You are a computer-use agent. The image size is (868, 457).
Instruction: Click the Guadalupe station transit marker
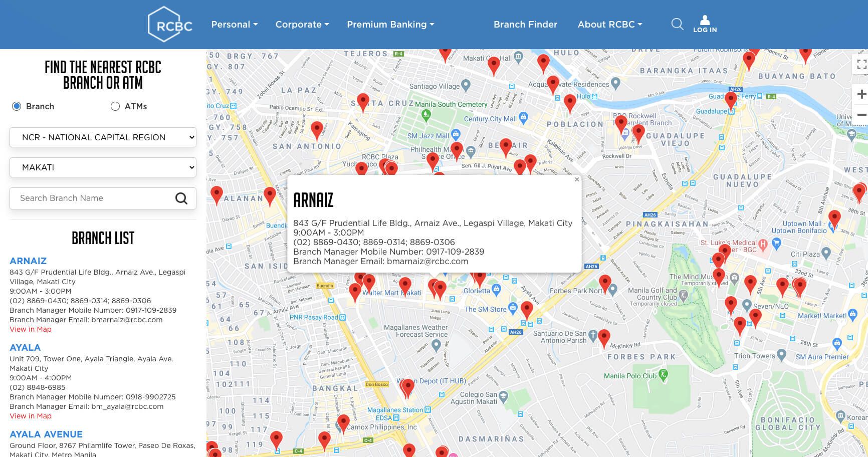coord(731,111)
